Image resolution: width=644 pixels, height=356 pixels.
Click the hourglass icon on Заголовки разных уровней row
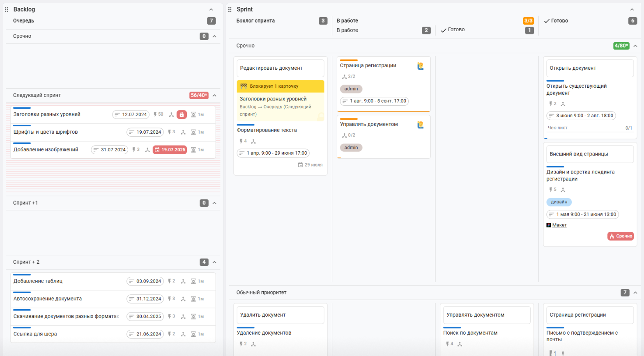click(193, 115)
